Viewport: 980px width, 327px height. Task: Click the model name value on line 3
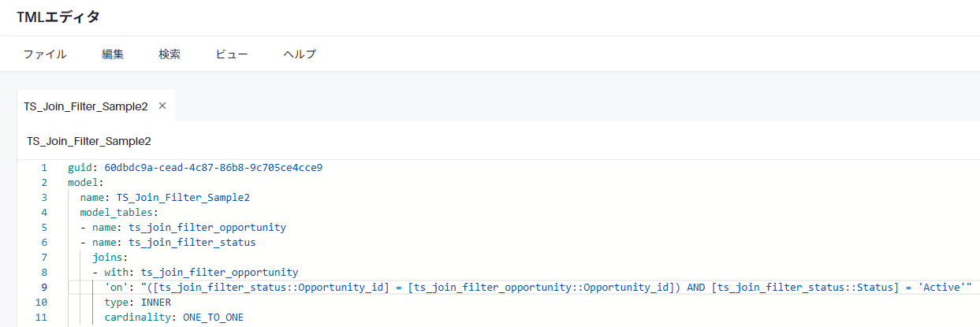point(183,198)
